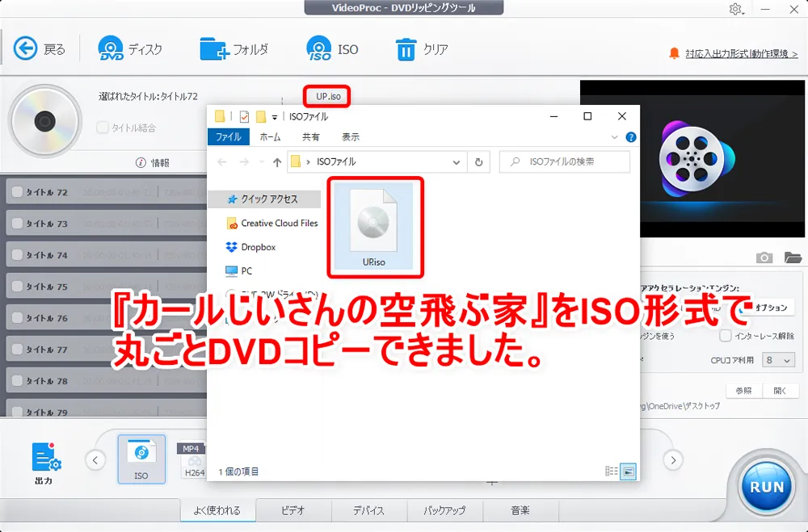Go up one folder level in Explorer
This screenshot has width=808, height=532.
click(x=277, y=162)
